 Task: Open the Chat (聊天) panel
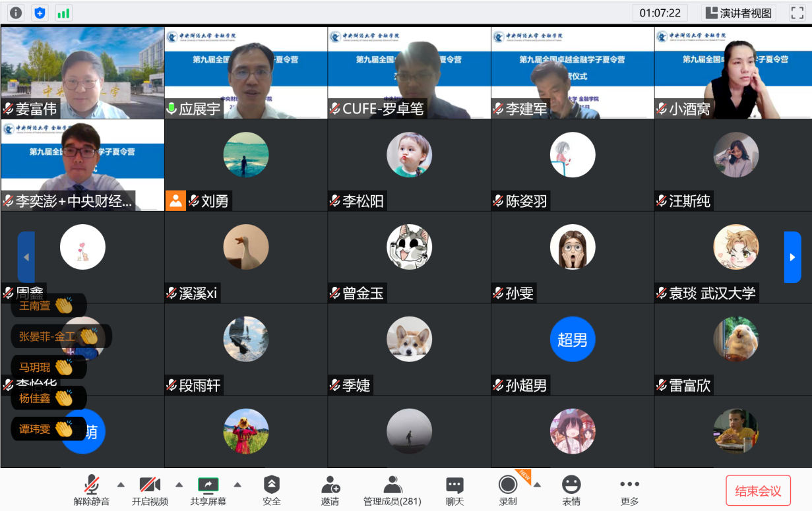(454, 491)
